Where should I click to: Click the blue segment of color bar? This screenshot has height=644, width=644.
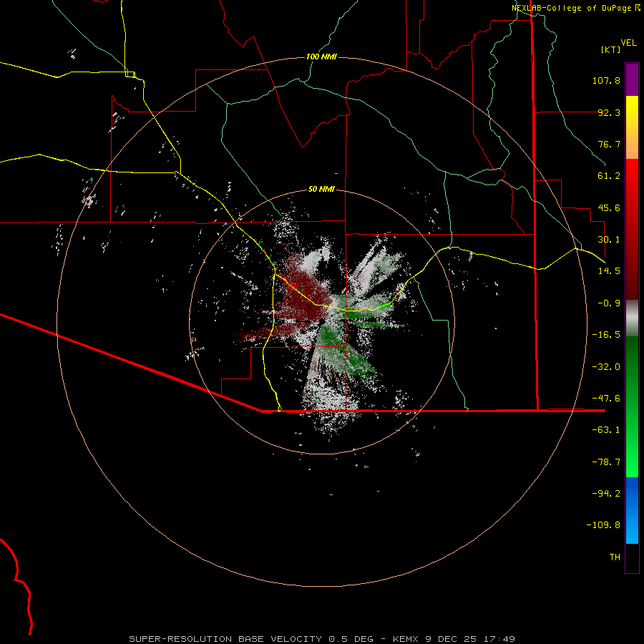pos(632,510)
